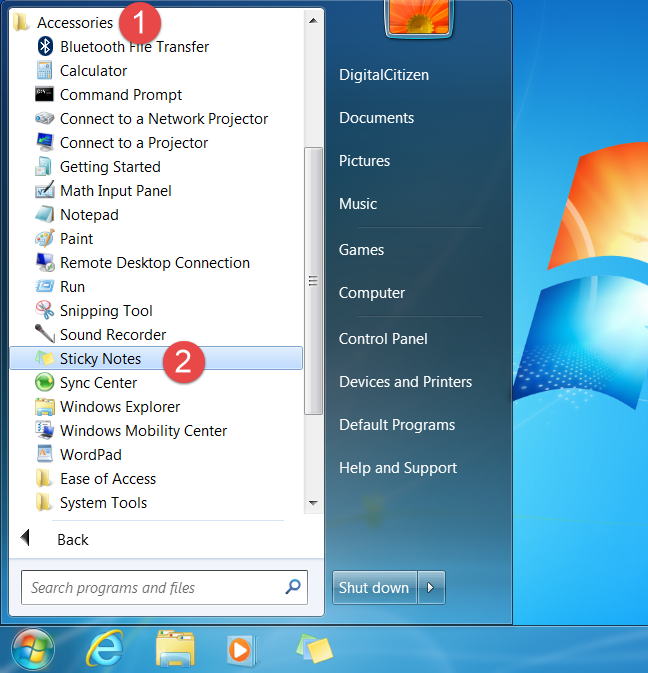Open Default Programs
The image size is (648, 673).
[397, 425]
